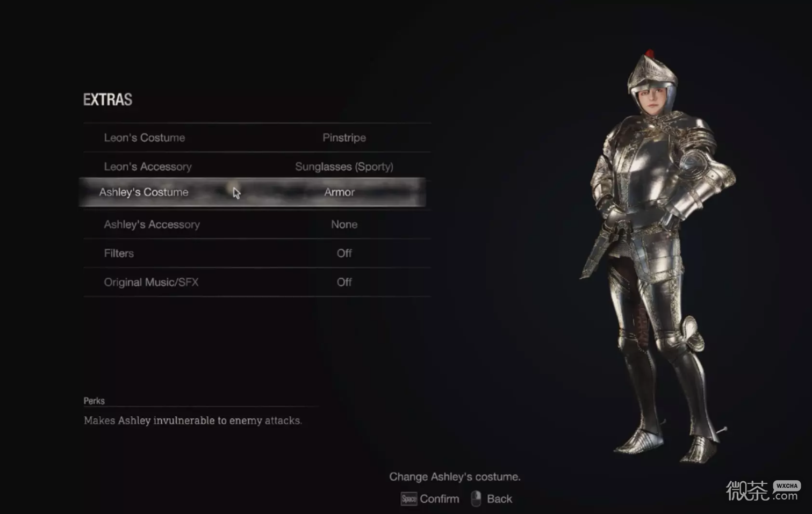Change the Sunglasses (Sporty) accessory value
Viewport: 812px width, 514px height.
click(344, 166)
